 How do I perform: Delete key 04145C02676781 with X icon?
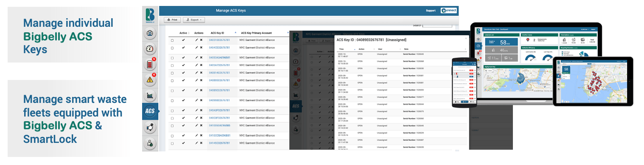pyautogui.click(x=201, y=143)
